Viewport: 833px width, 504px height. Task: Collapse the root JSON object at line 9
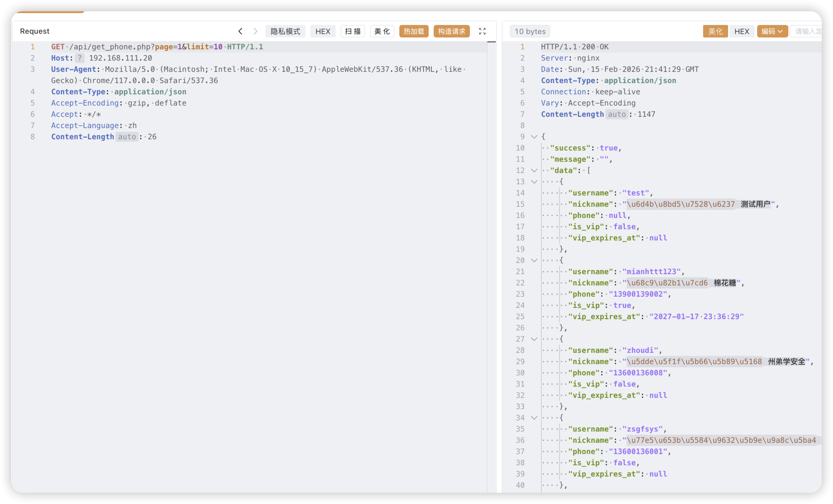click(534, 137)
